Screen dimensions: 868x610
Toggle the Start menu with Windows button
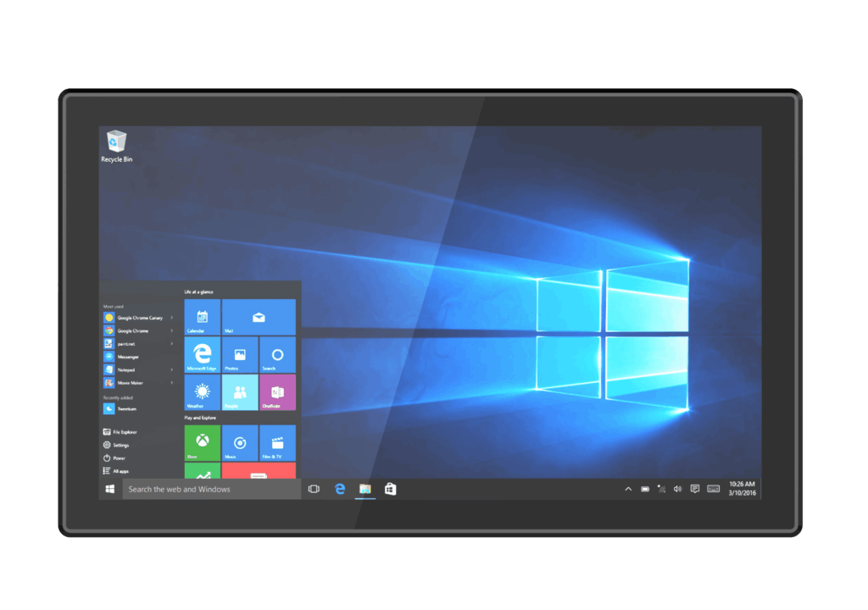pos(110,489)
